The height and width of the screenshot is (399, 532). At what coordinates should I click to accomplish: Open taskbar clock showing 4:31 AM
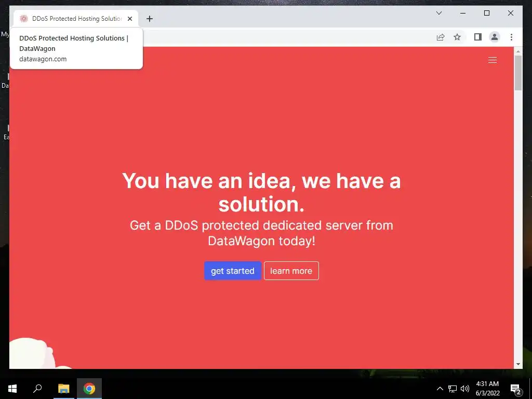[x=487, y=389]
